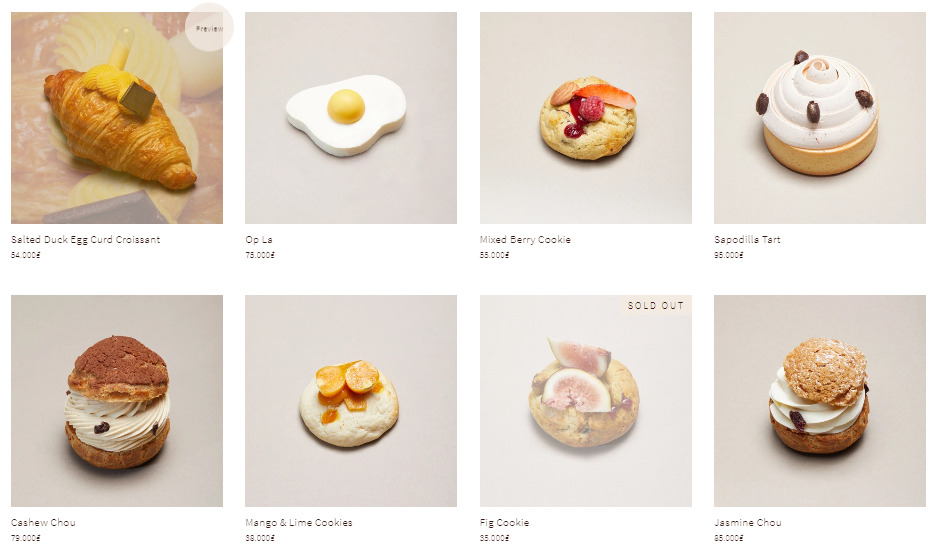The image size is (940, 554).
Task: Click the Sapodilla Tart price text
Action: coord(728,255)
